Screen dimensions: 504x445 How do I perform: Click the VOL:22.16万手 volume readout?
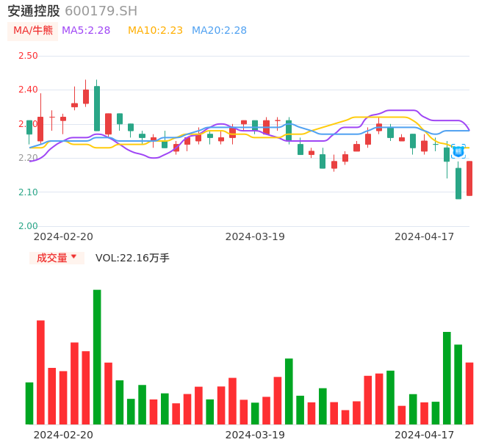click(x=132, y=258)
